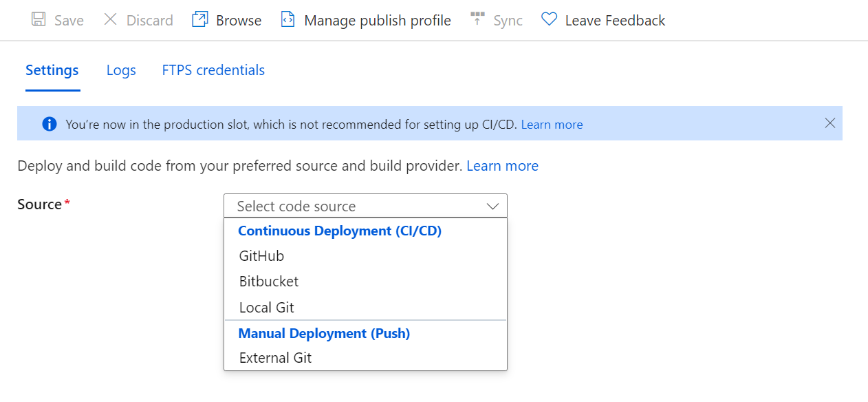Image resolution: width=868 pixels, height=402 pixels.
Task: Click the Browse external-link icon
Action: click(x=199, y=19)
